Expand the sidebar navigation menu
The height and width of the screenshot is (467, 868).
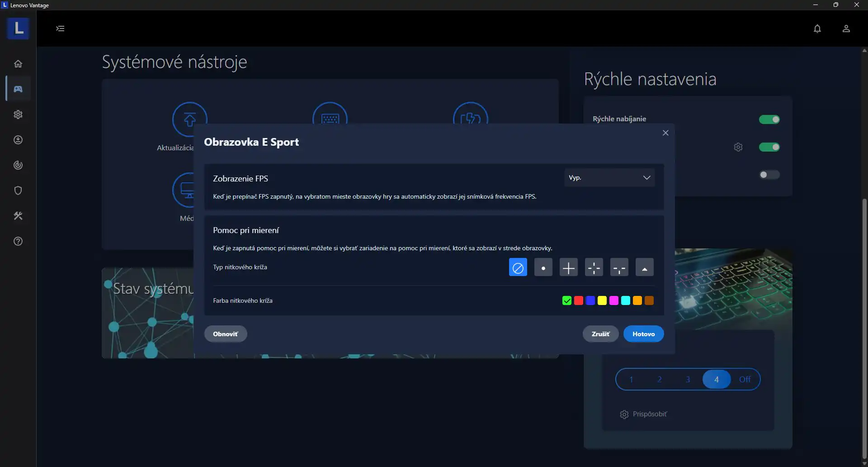(60, 29)
